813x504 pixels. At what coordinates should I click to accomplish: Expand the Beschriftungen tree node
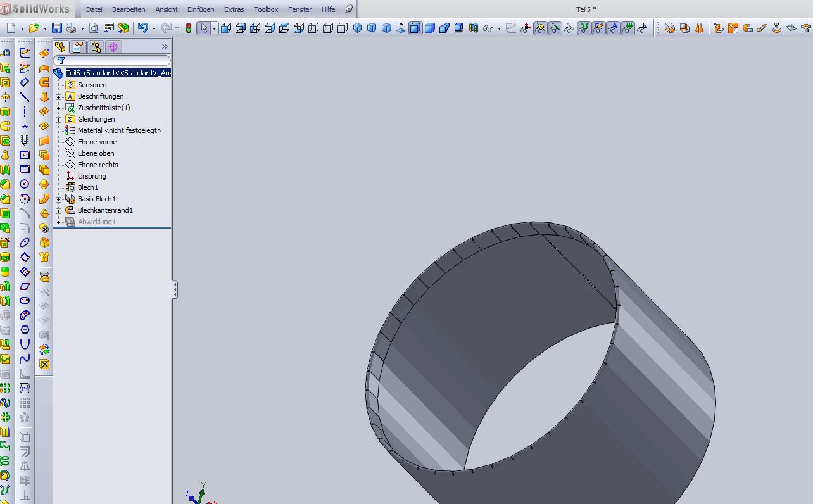[59, 97]
